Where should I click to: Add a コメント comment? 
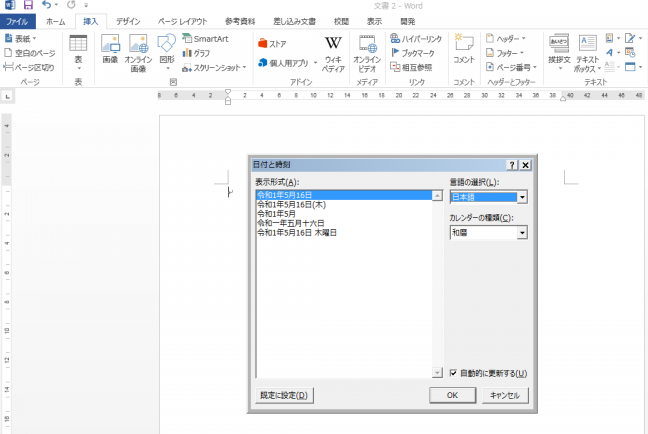click(x=464, y=49)
